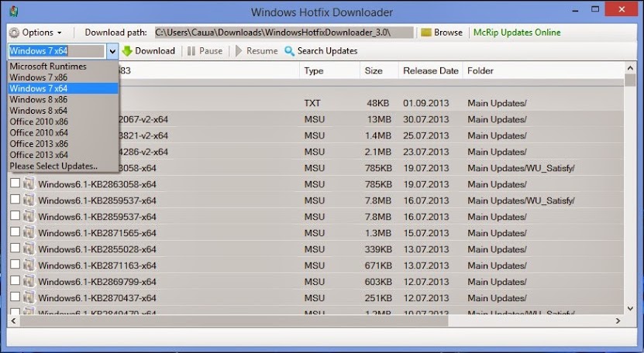Click the 2.1MB size cell

click(378, 152)
